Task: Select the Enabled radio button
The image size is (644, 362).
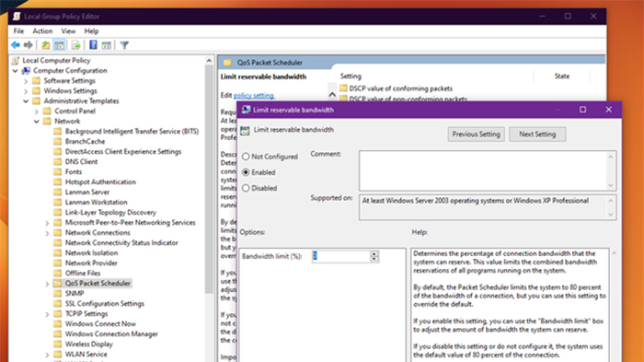Action: [246, 172]
